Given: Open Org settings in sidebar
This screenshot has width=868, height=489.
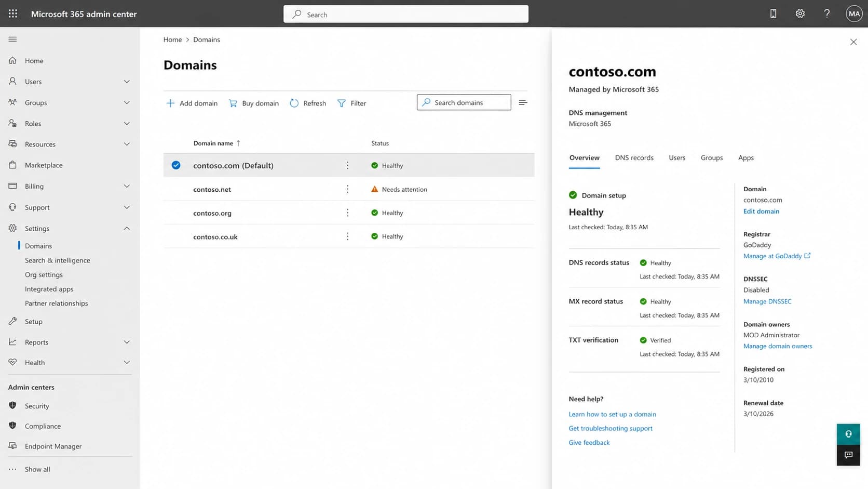Looking at the screenshot, I should pos(44,274).
